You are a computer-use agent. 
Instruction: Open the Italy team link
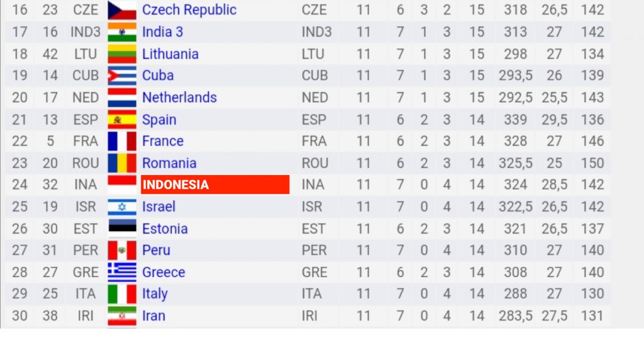pyautogui.click(x=155, y=294)
